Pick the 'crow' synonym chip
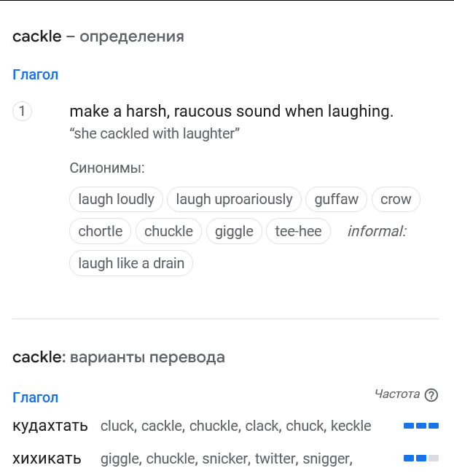Image resolution: width=454 pixels, height=476 pixels. [x=396, y=200]
